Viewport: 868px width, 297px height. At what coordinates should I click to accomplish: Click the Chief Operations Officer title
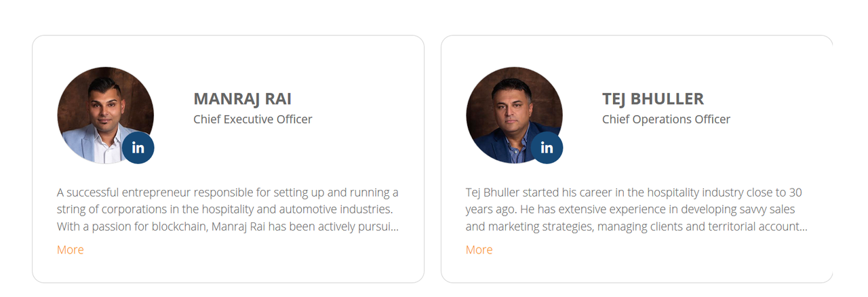[666, 119]
